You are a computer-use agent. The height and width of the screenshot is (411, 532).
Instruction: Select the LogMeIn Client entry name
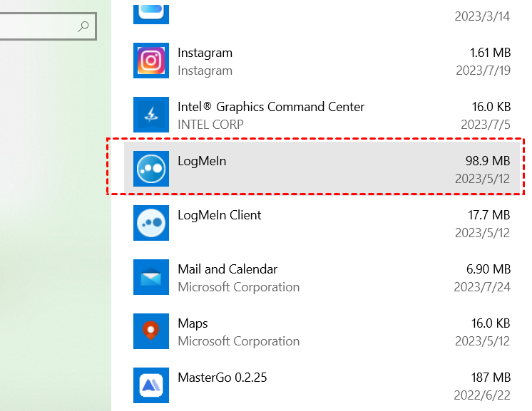[220, 215]
